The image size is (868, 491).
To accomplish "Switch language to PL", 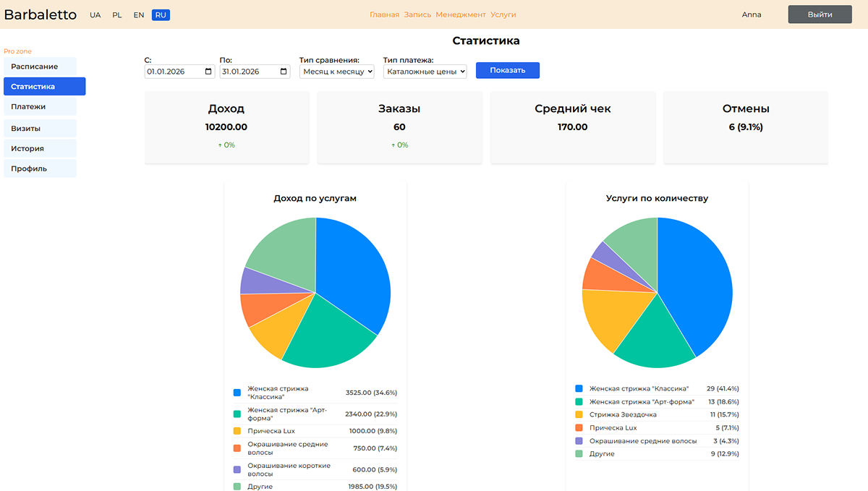I will (117, 14).
